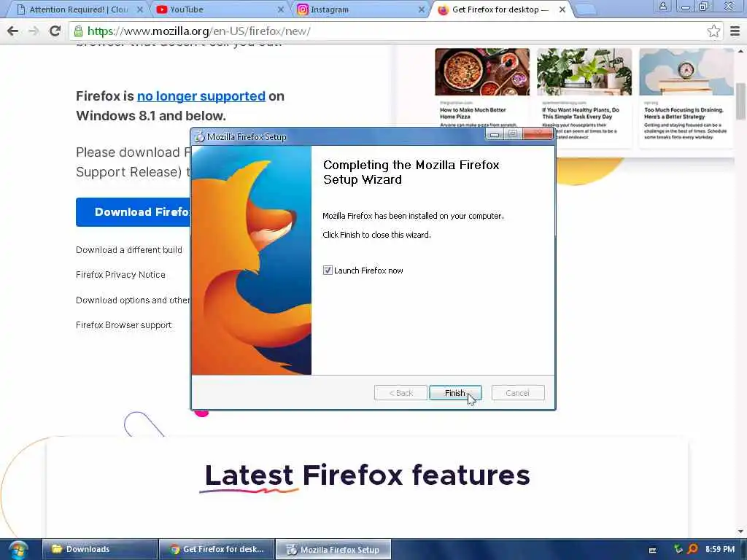Open Download options and other languages link
This screenshot has height=560, width=747.
click(133, 300)
